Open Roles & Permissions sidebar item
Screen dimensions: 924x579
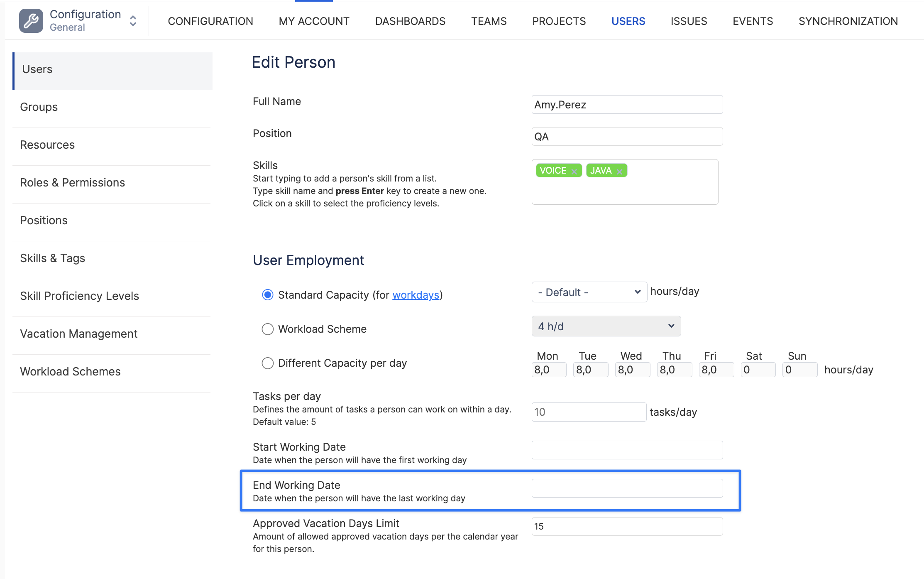pos(72,182)
